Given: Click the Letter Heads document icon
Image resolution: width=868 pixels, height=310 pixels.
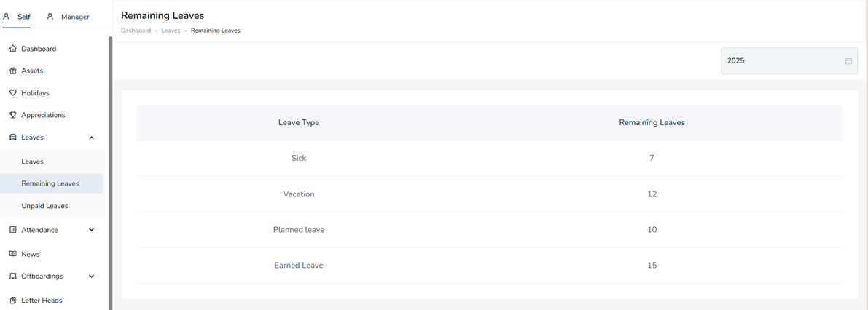Looking at the screenshot, I should tap(13, 301).
